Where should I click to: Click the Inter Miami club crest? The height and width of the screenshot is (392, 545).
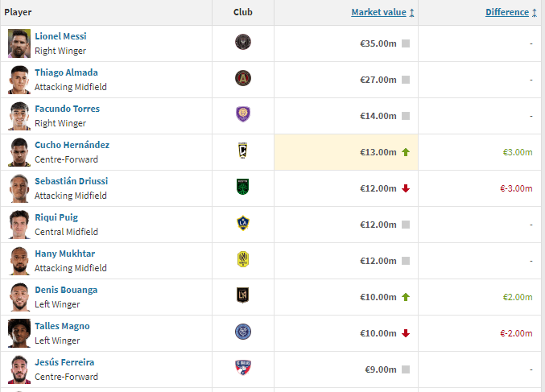pyautogui.click(x=243, y=42)
